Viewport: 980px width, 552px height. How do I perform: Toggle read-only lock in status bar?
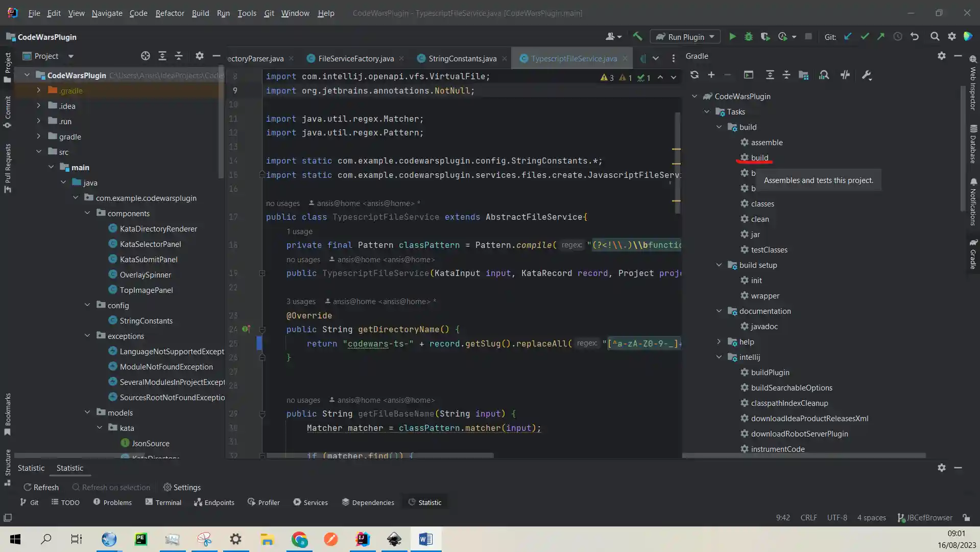966,518
